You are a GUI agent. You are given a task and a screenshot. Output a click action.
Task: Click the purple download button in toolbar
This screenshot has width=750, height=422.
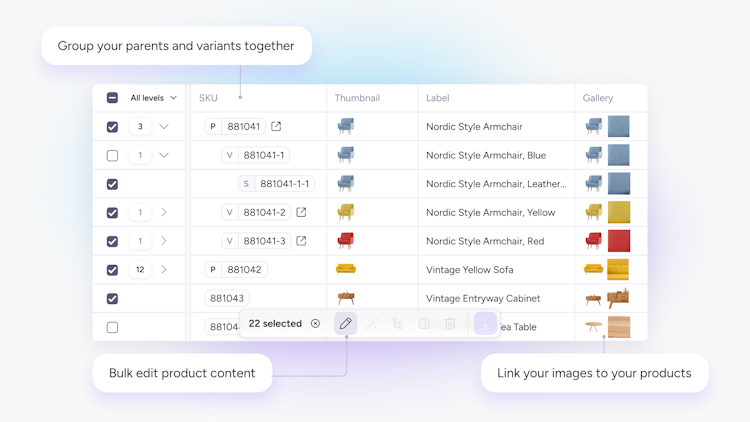[x=485, y=323]
